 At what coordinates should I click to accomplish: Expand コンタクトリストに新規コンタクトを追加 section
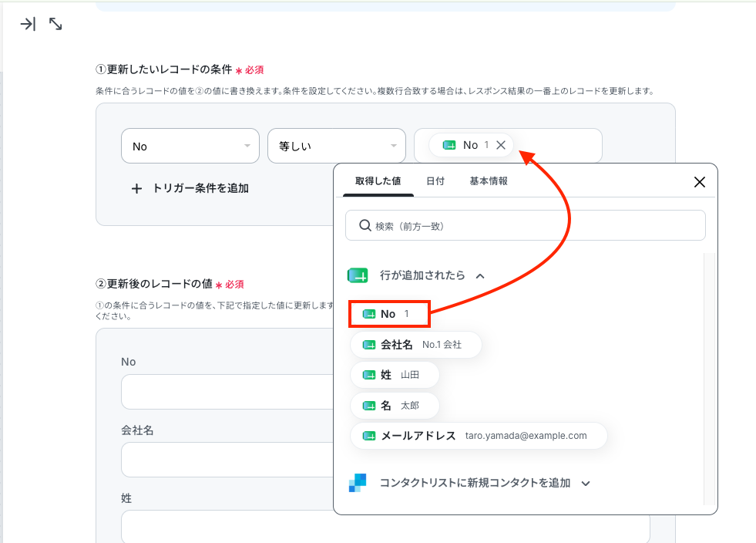click(586, 483)
